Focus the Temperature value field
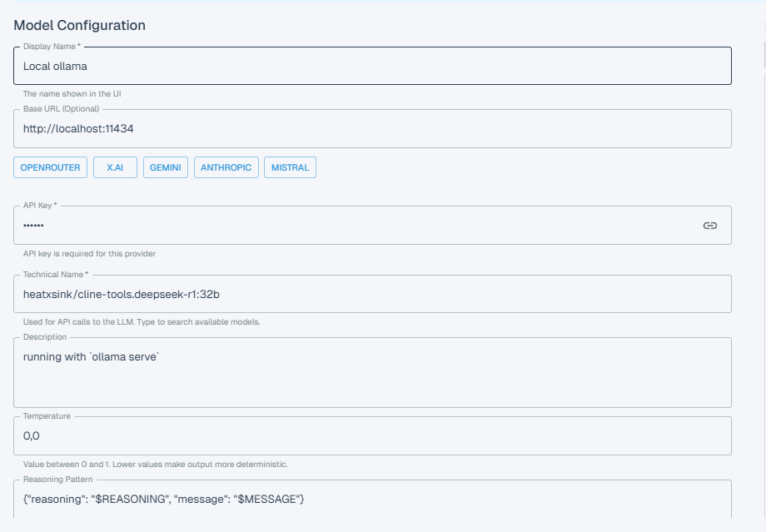766x532 pixels. [371, 436]
